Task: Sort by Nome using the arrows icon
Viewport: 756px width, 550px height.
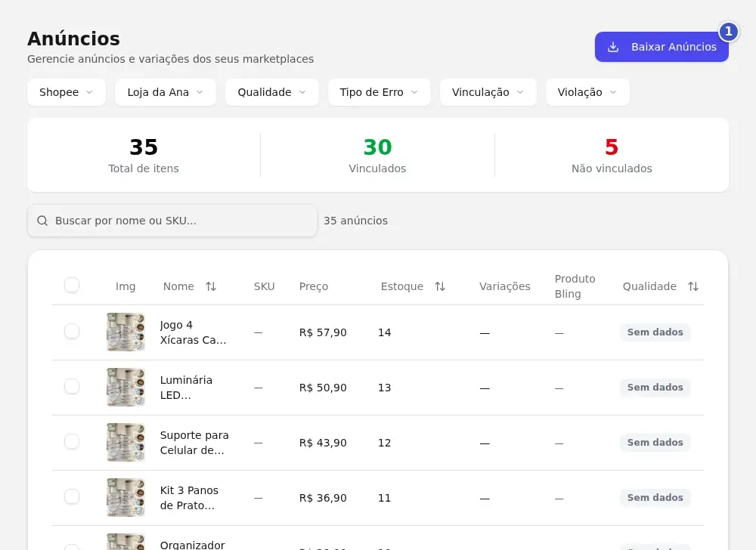Action: [x=211, y=286]
